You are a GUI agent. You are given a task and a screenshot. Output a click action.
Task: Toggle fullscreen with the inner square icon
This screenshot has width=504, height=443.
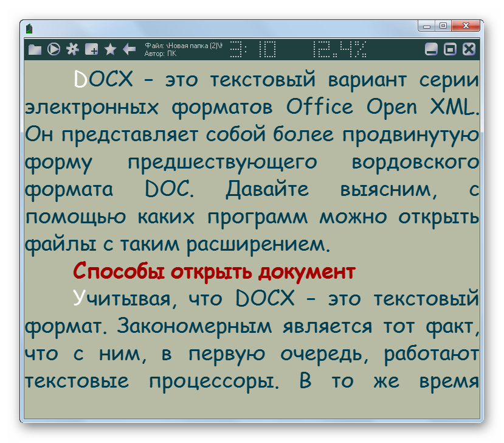point(450,50)
